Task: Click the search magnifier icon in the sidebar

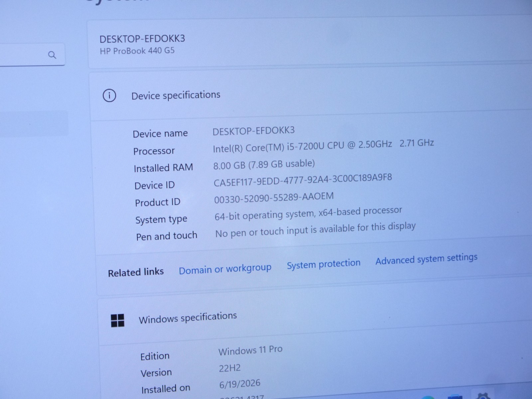Action: point(52,55)
